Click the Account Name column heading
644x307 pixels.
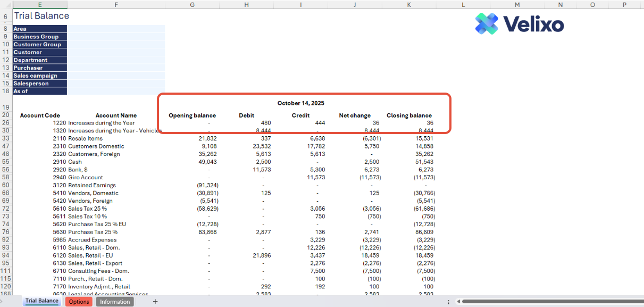[116, 115]
